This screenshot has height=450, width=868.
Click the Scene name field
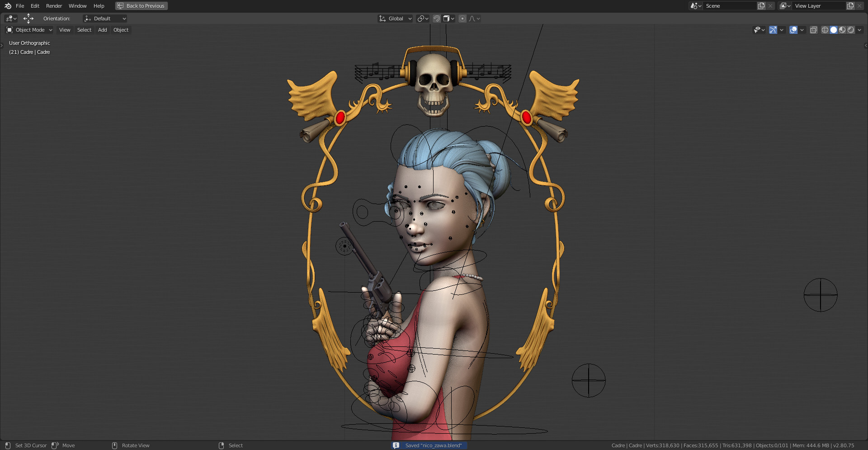730,6
